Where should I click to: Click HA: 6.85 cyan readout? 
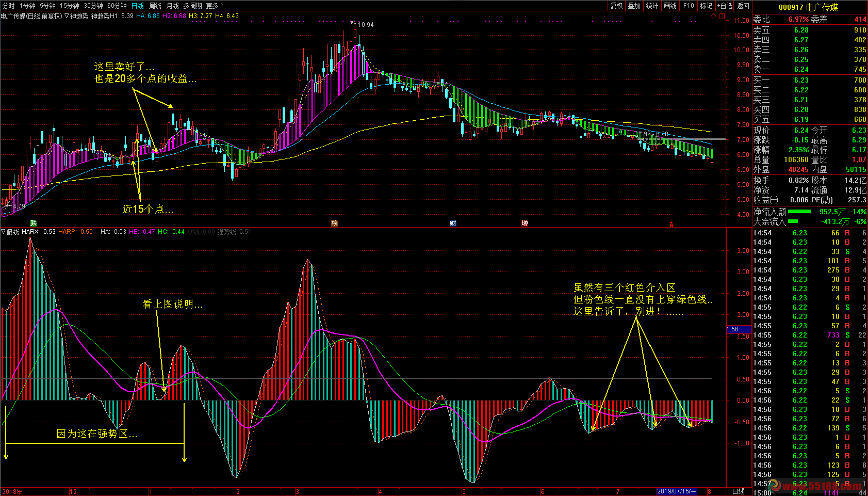[148, 16]
